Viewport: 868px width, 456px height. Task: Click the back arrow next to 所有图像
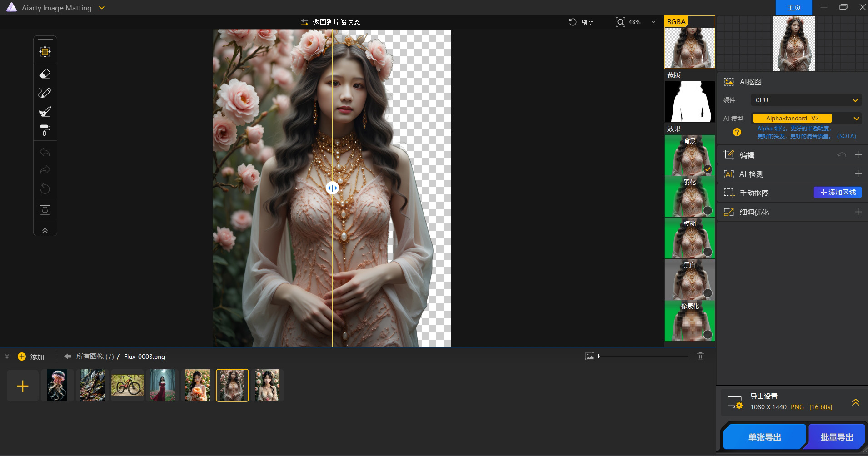pyautogui.click(x=67, y=357)
